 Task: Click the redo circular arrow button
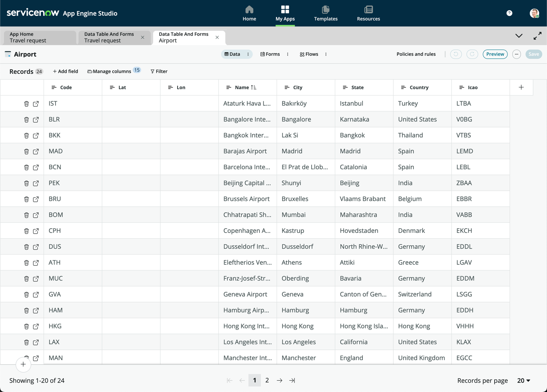(472, 54)
